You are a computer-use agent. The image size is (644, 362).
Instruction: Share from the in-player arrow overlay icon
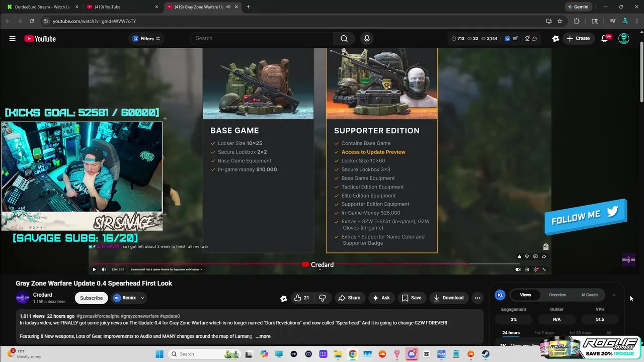(x=544, y=256)
